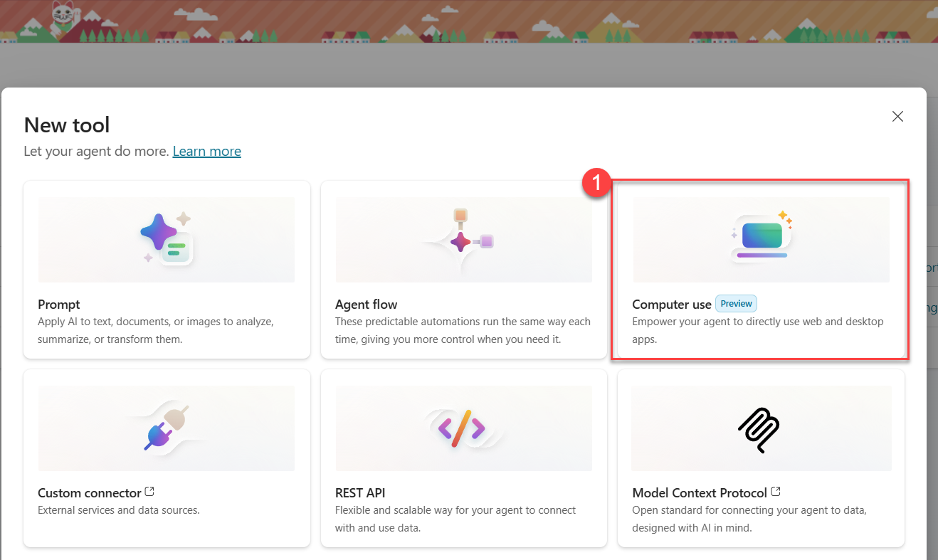
Task: Select the Prompt tool card
Action: (x=167, y=270)
